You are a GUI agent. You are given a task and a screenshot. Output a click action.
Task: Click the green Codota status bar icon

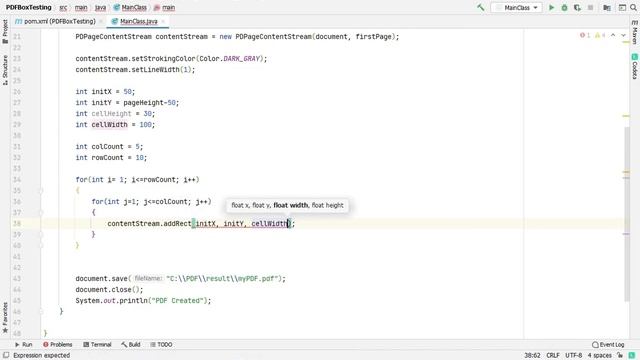point(631,356)
